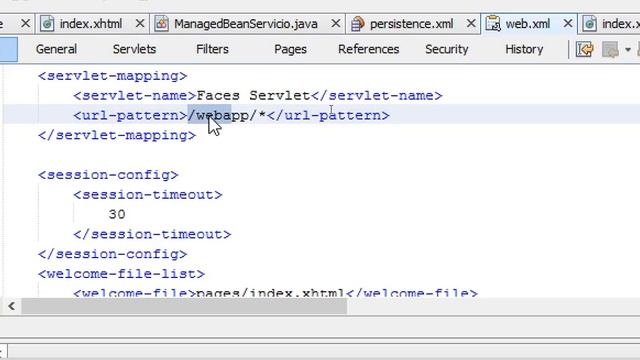Close the index.xhtml tab
The width and height of the screenshot is (640, 360).
[x=140, y=24]
